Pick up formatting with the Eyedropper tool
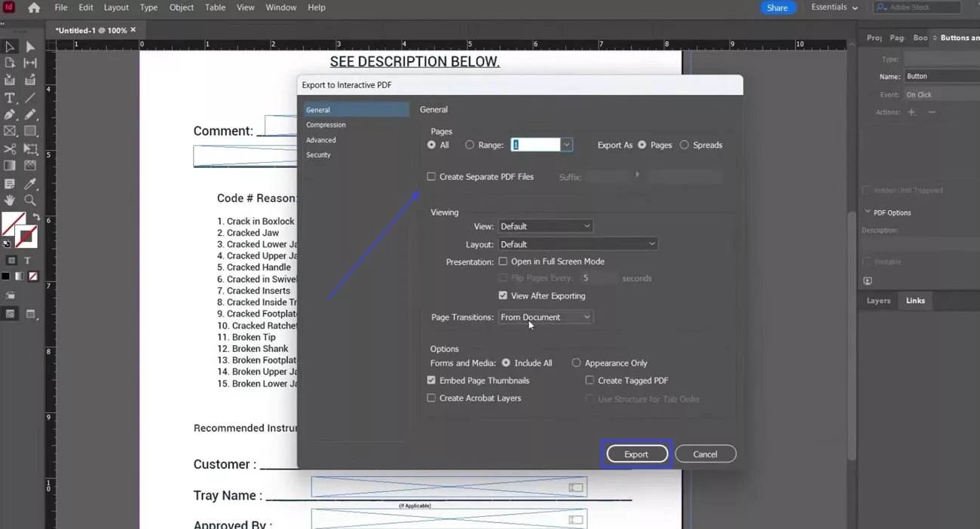This screenshot has height=529, width=980. (32, 183)
